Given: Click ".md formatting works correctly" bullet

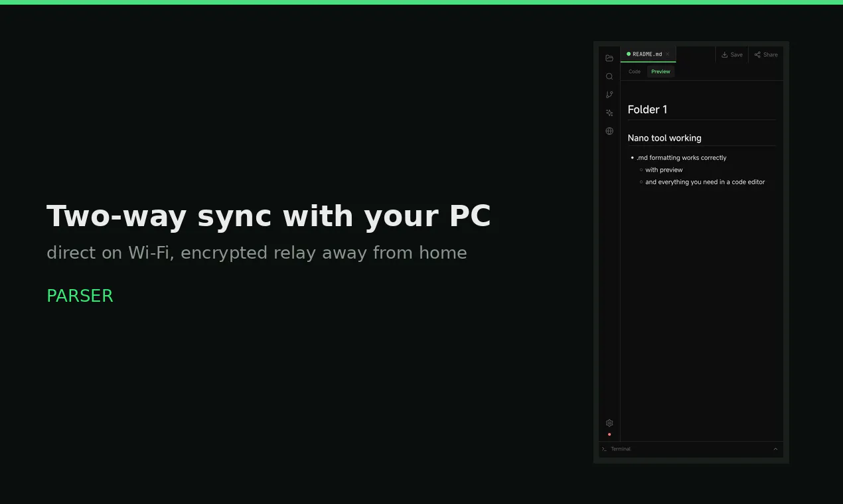Looking at the screenshot, I should coord(681,158).
